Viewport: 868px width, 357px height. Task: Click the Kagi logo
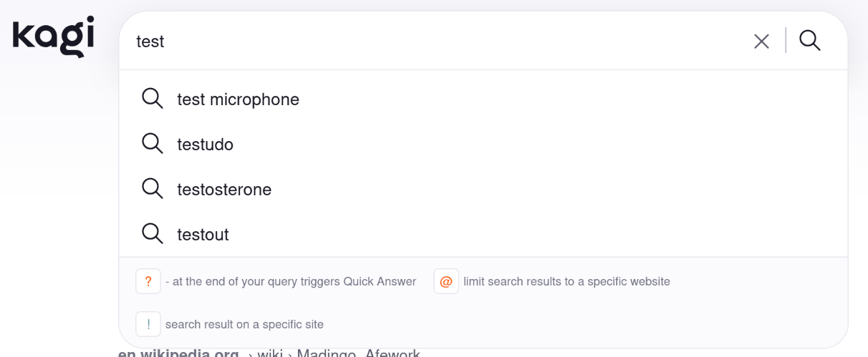[53, 36]
